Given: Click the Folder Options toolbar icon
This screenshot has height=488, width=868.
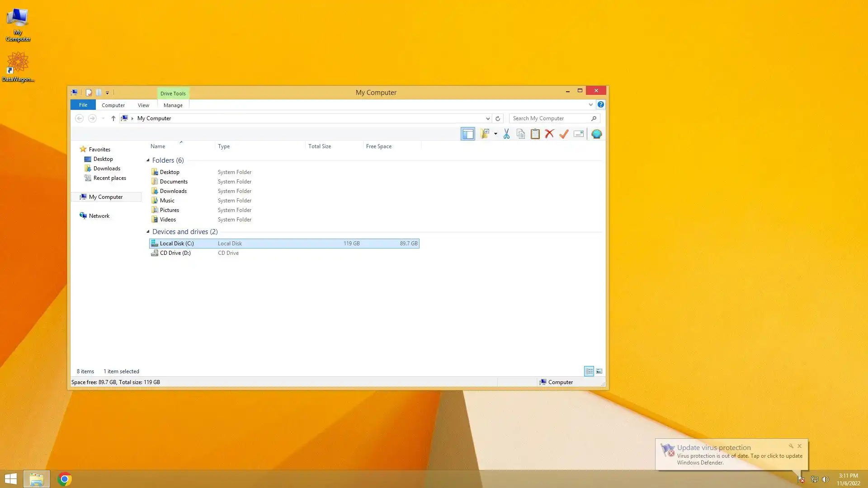Looking at the screenshot, I should (485, 134).
